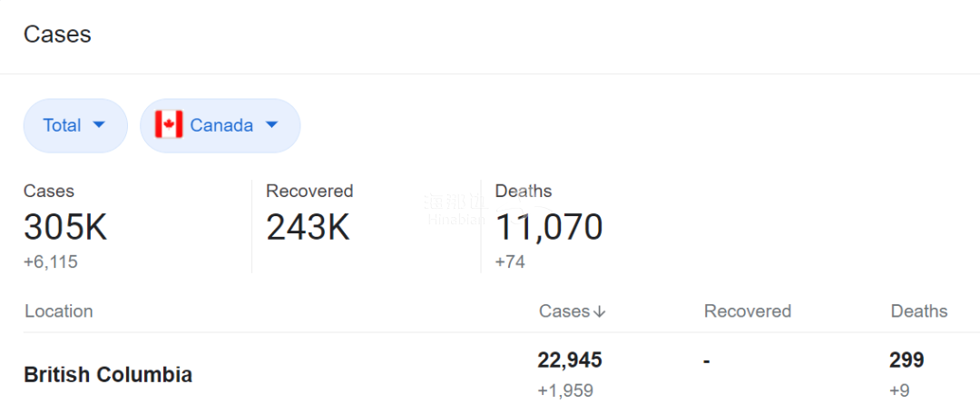Click the +74 new deaths number
The height and width of the screenshot is (414, 980).
pyautogui.click(x=510, y=262)
